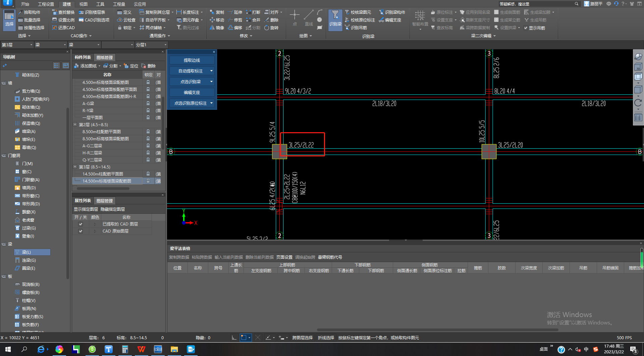The image size is (644, 356).
Task: Expand 自动提取标注 dropdown arrow
Action: pyautogui.click(x=211, y=71)
